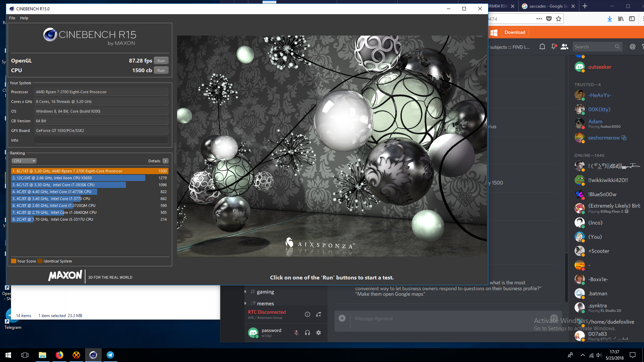Toggle Firefox sidebar icon
Screen dimensions: 644x362
tap(632, 19)
